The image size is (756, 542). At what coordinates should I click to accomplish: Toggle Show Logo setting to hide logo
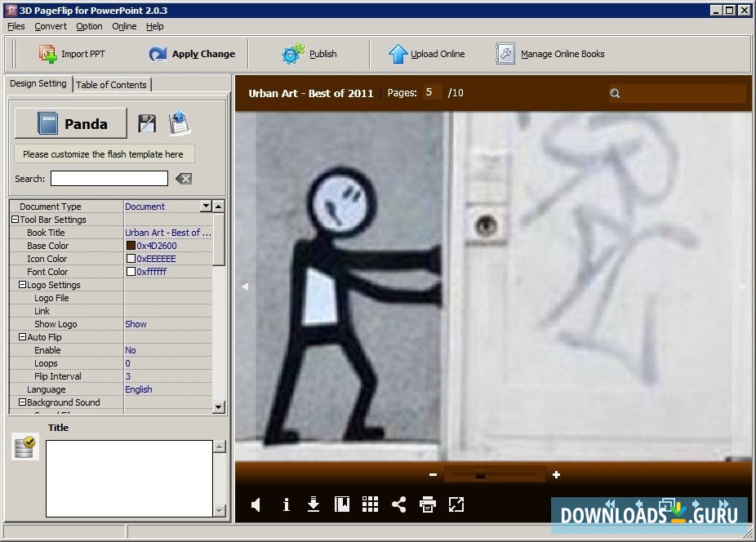pyautogui.click(x=136, y=324)
